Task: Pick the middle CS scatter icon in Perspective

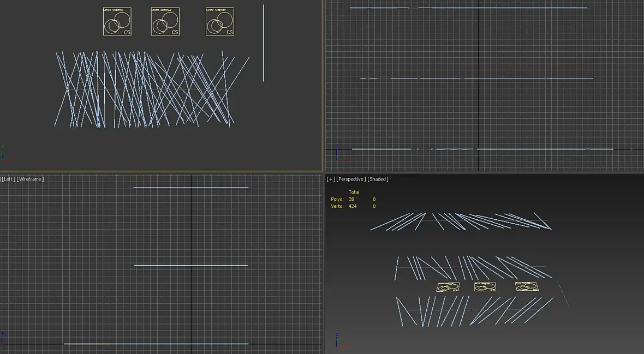Action: click(x=485, y=287)
